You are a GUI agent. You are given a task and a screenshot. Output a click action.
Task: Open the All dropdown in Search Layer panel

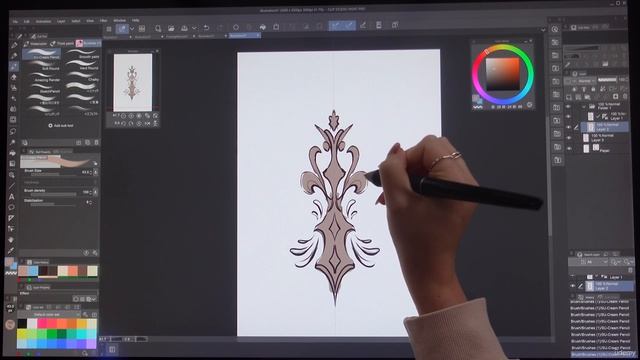(594, 262)
